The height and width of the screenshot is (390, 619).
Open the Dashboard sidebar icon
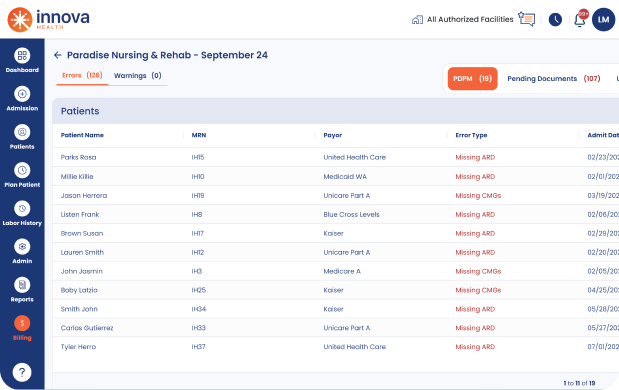(x=22, y=56)
